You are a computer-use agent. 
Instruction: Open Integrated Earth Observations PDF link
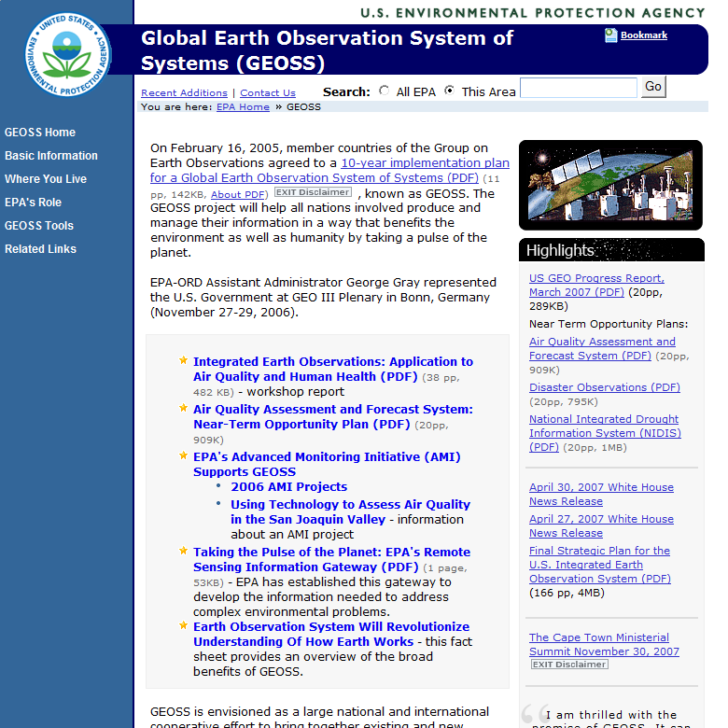pyautogui.click(x=333, y=369)
